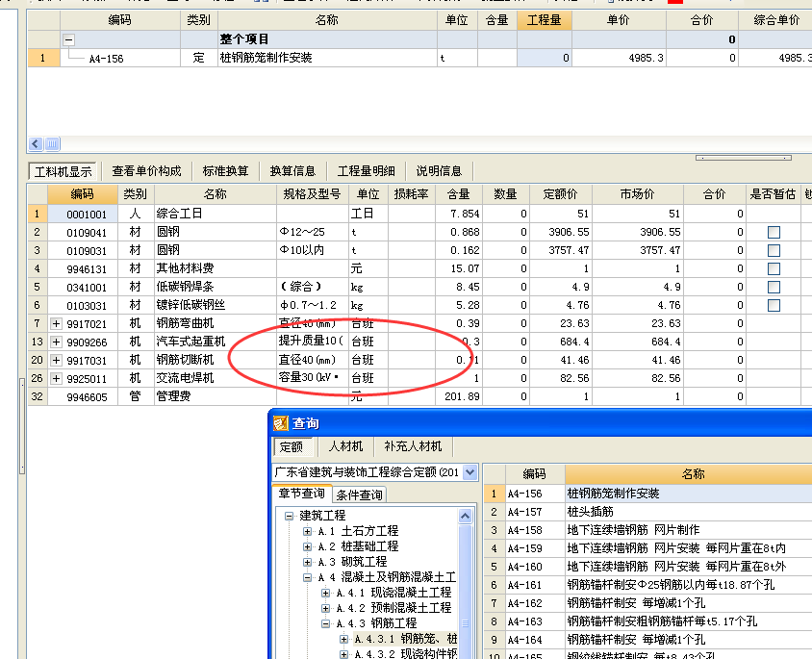Open the 广东省建筑与装饰工程综合定额 dropdown
This screenshot has width=812, height=659.
(x=469, y=472)
